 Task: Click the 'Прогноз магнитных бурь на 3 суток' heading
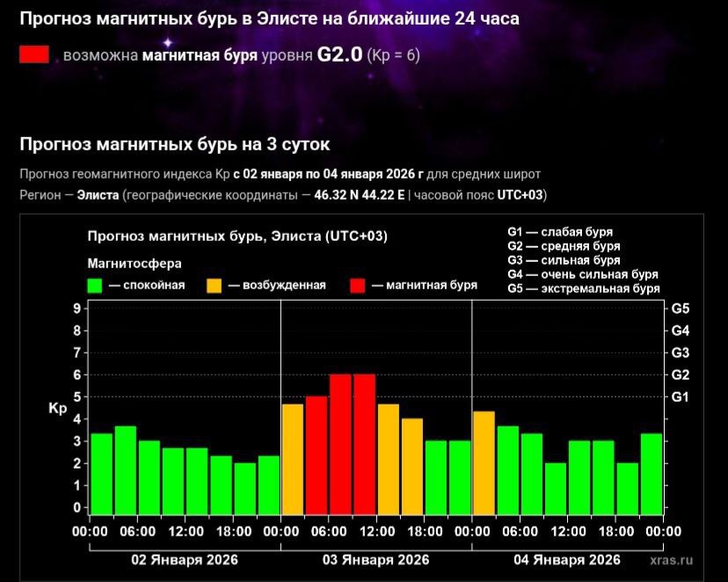175,142
